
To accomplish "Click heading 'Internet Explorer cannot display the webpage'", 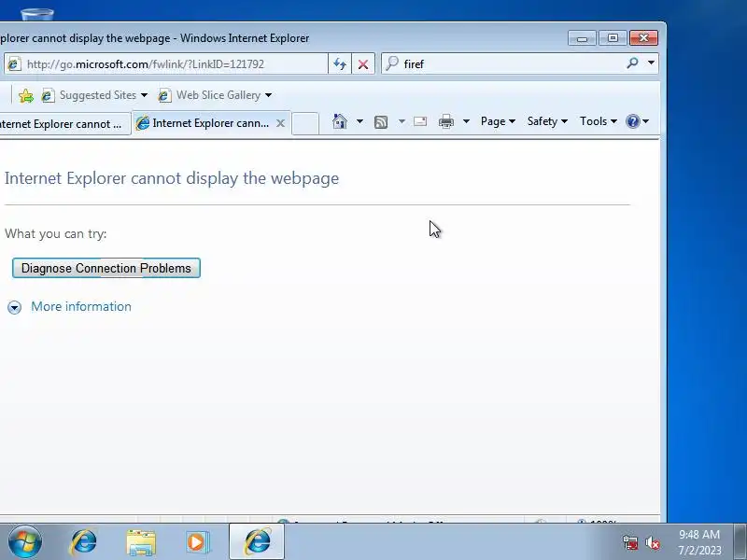I will pyautogui.click(x=172, y=178).
